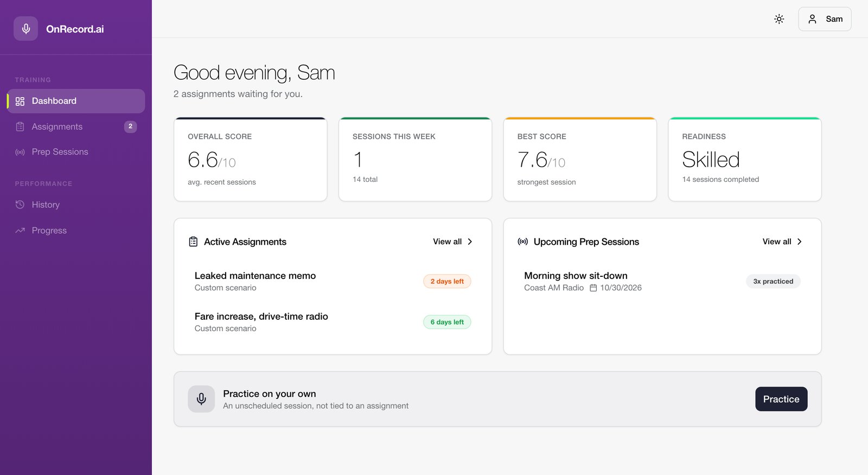Click the OnRecord.ai brand name
Image resolution: width=868 pixels, height=475 pixels.
(x=75, y=29)
